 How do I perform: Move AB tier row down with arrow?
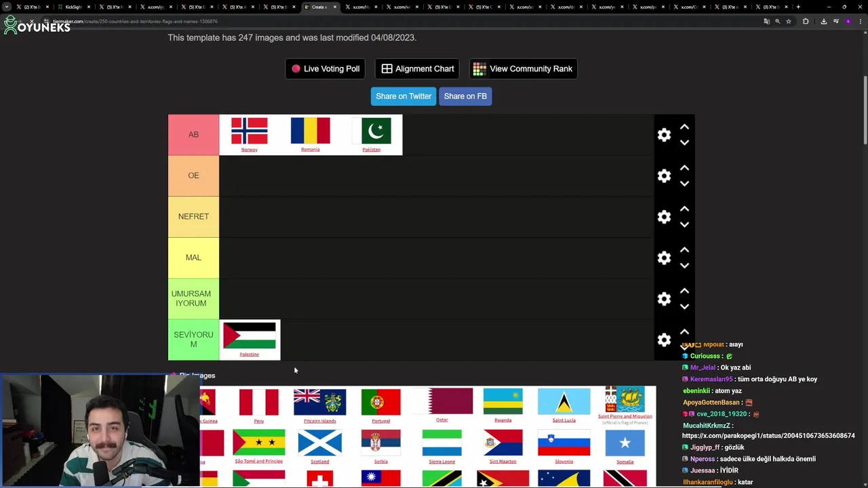[x=684, y=143]
